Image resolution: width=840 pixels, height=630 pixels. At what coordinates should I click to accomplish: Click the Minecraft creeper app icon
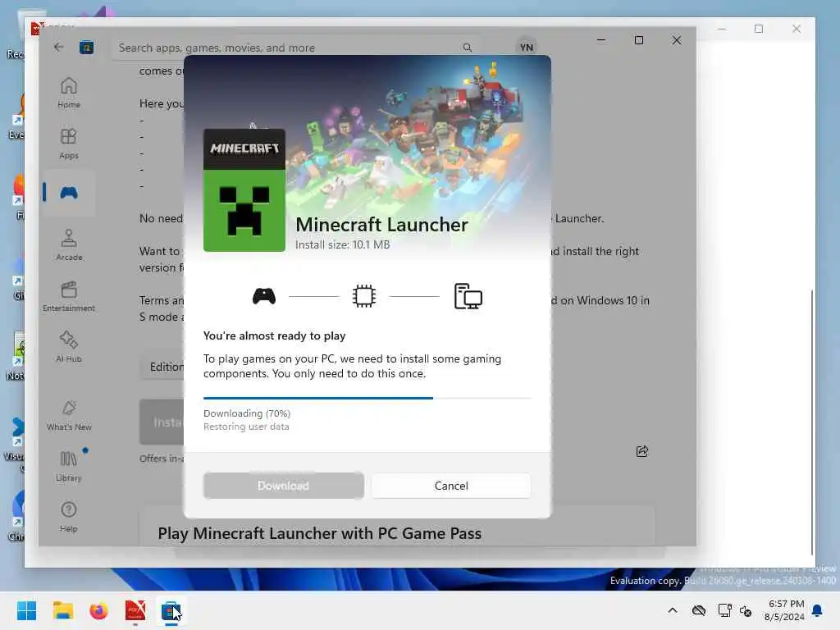(244, 190)
